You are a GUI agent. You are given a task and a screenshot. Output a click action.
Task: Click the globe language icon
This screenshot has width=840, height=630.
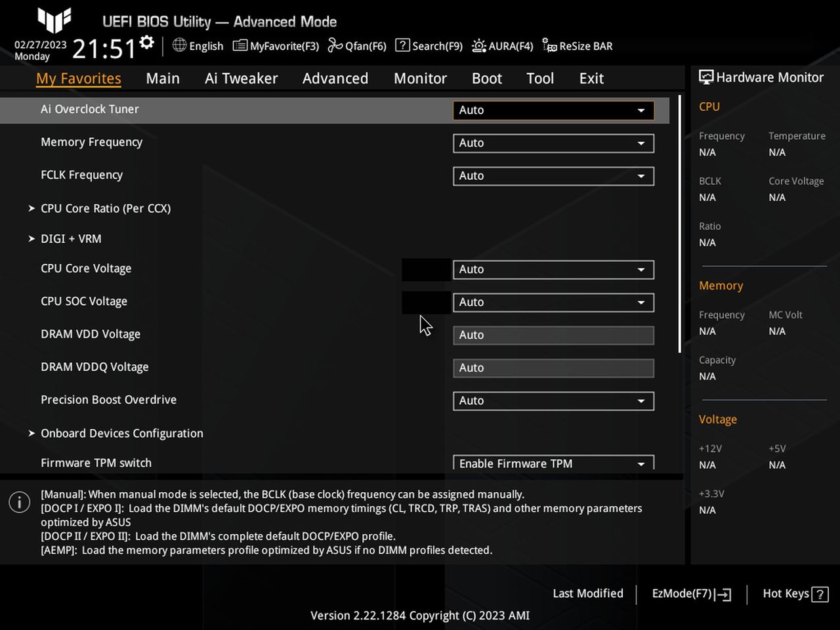point(179,45)
